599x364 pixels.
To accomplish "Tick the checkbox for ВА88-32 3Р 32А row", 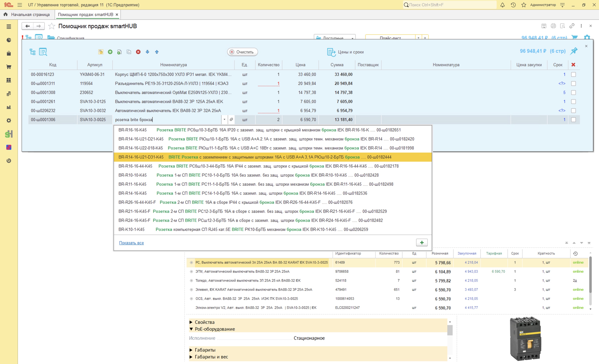I will tap(573, 111).
